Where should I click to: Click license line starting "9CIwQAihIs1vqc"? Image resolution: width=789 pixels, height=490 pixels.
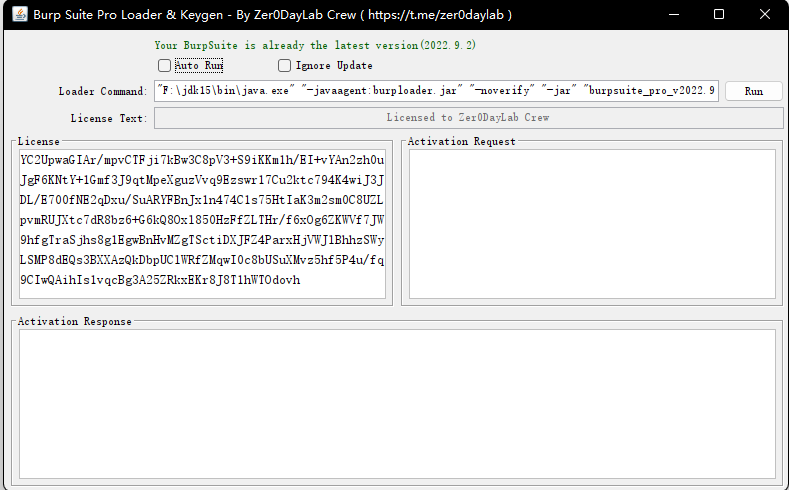160,280
